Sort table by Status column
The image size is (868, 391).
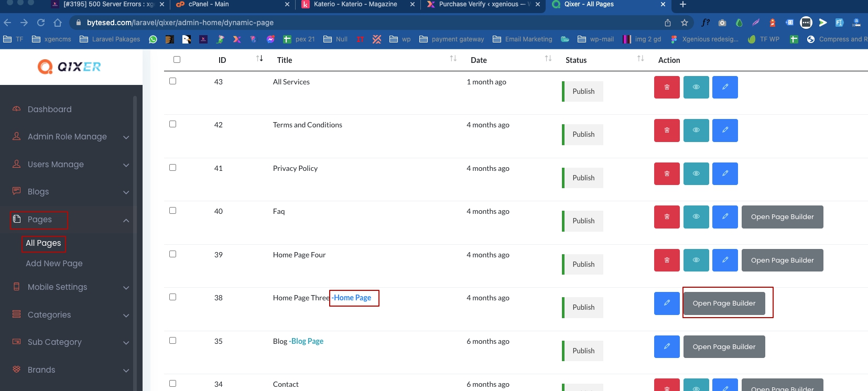(x=641, y=59)
